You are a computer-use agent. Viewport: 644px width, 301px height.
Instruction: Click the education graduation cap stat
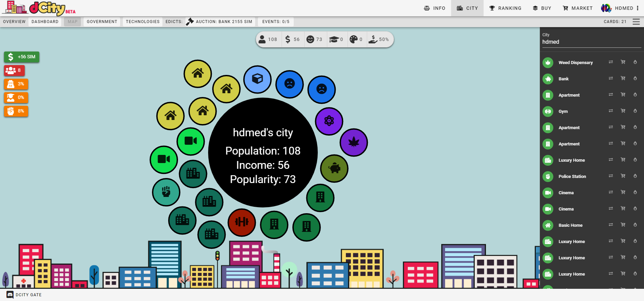pos(336,39)
